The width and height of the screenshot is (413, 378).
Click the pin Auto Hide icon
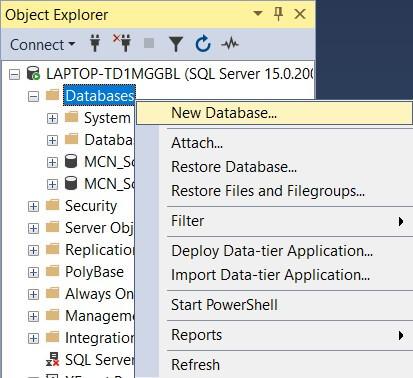click(278, 14)
